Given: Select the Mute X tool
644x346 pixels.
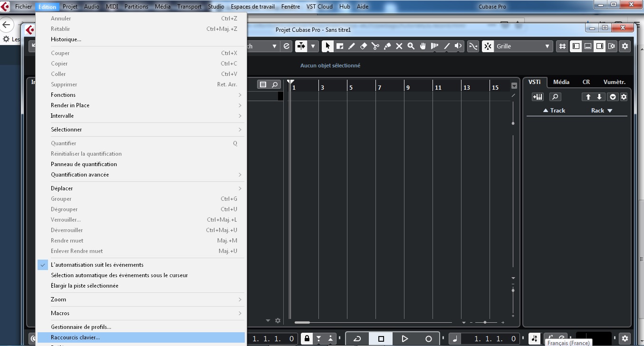Looking at the screenshot, I should [x=399, y=46].
